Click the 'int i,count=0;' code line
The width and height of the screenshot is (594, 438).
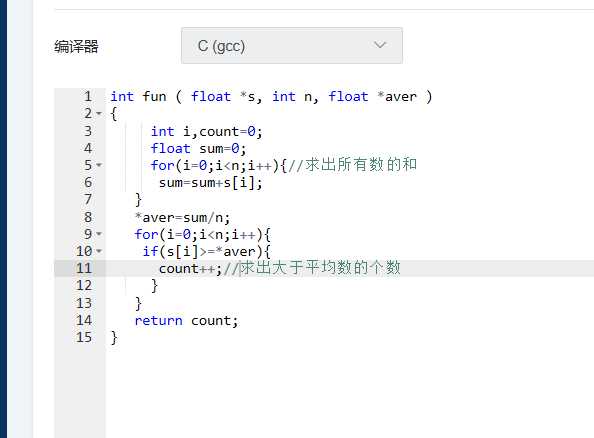tap(206, 131)
